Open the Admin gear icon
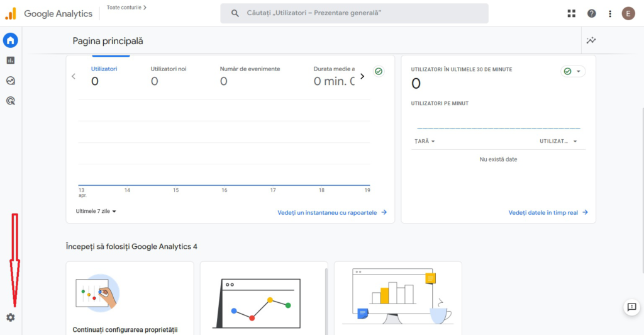 pos(10,317)
